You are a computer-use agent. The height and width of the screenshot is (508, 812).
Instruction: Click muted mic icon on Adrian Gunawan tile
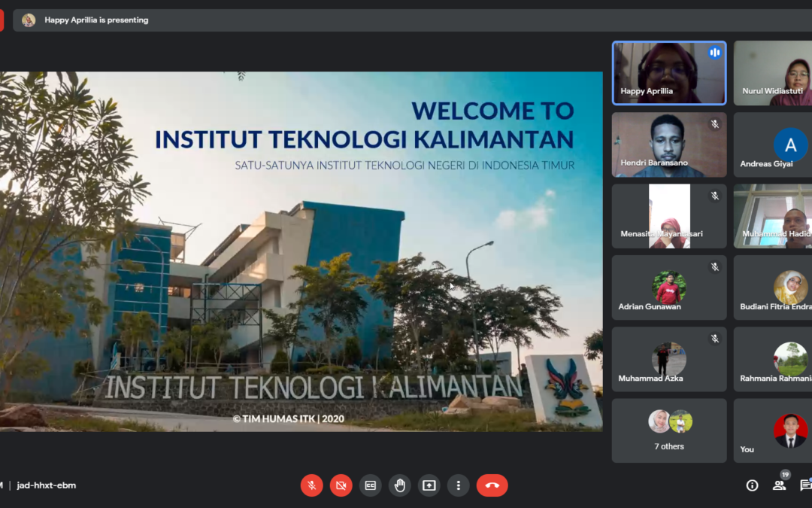(x=715, y=266)
